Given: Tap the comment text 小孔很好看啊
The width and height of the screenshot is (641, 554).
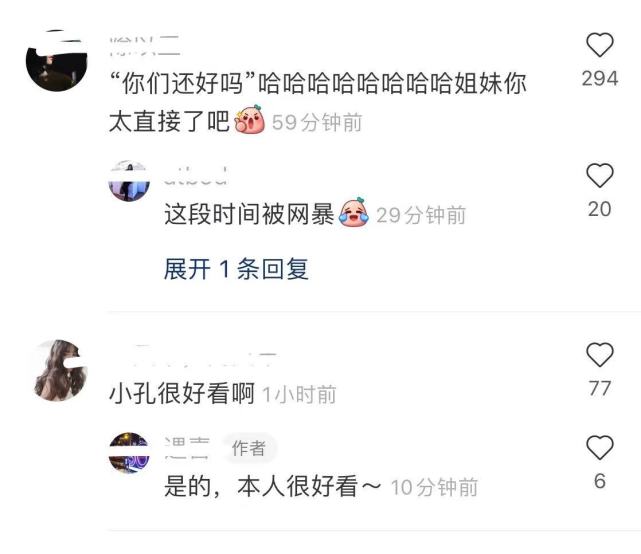Looking at the screenshot, I should (x=182, y=393).
